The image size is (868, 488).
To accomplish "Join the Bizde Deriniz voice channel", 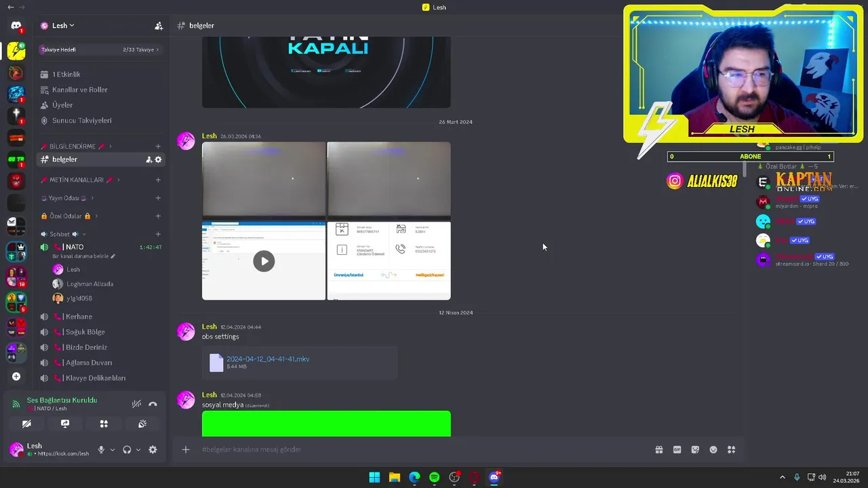I will 100,348.
